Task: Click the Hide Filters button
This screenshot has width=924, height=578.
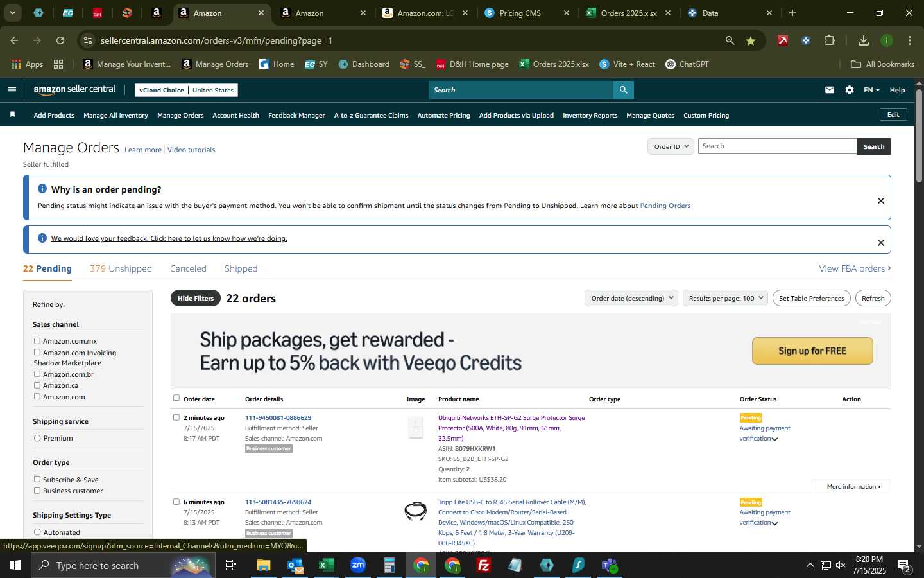Action: point(196,298)
